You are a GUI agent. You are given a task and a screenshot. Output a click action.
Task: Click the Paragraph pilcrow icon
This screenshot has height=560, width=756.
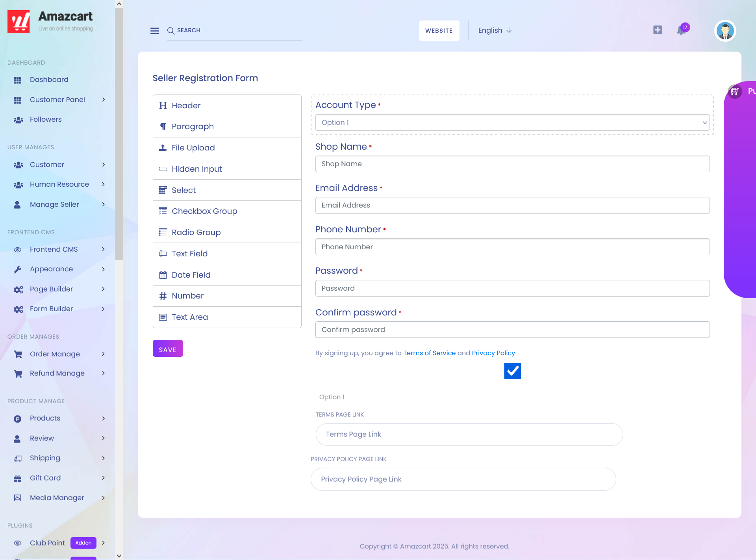(163, 126)
